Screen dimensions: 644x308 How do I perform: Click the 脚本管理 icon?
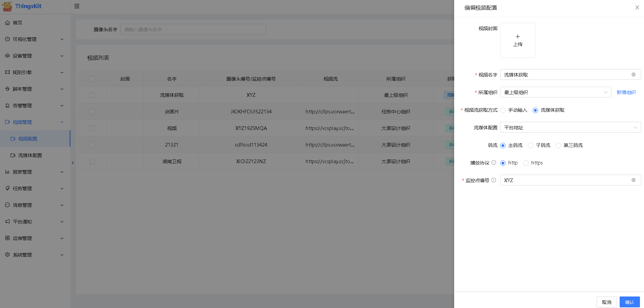coord(7,89)
